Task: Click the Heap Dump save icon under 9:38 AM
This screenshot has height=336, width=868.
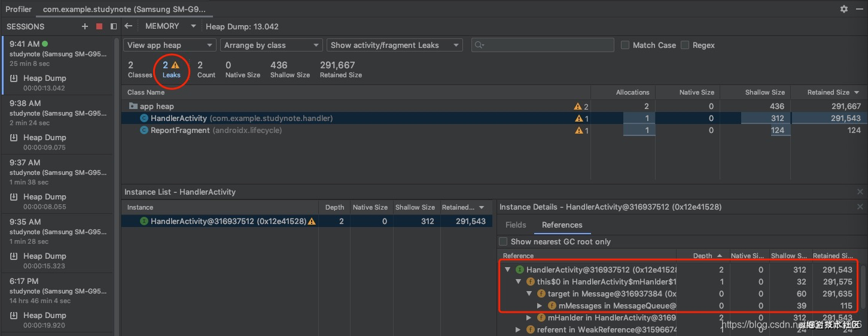Action: pyautogui.click(x=14, y=137)
